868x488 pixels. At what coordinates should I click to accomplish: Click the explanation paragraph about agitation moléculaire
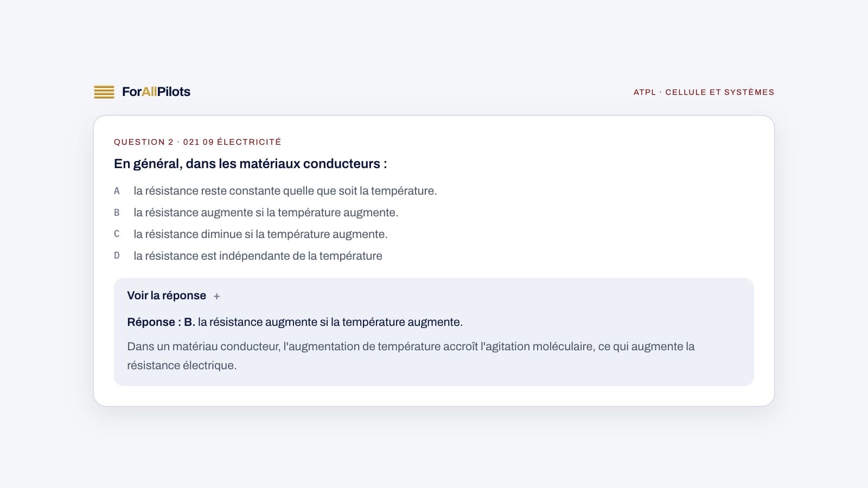[x=411, y=356]
